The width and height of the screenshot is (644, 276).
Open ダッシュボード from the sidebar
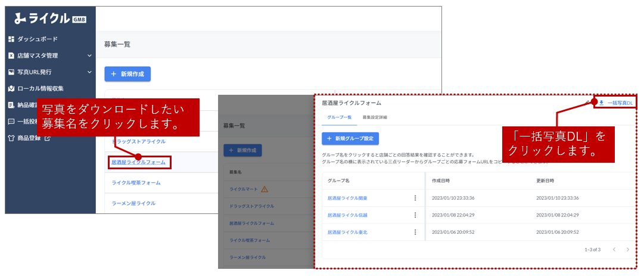(x=37, y=39)
